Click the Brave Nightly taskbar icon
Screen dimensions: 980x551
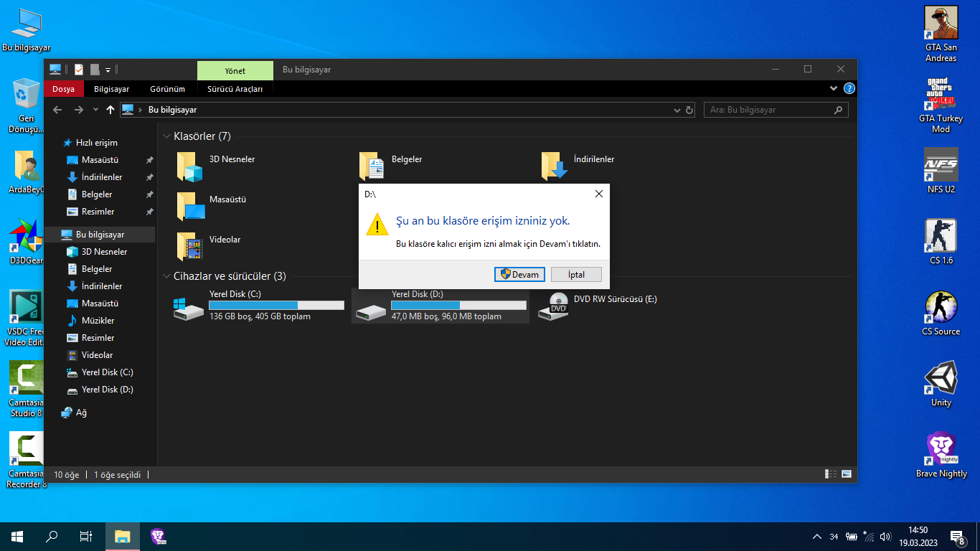pos(158,537)
